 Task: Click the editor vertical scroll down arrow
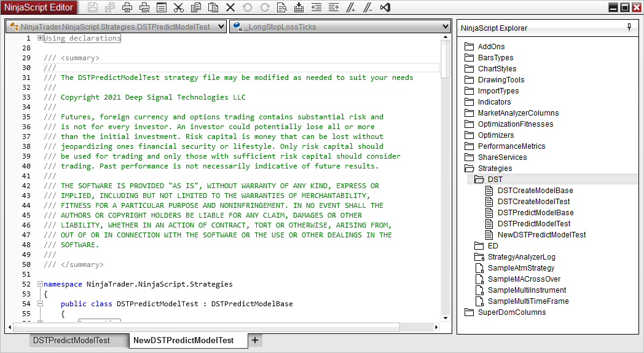pos(446,318)
